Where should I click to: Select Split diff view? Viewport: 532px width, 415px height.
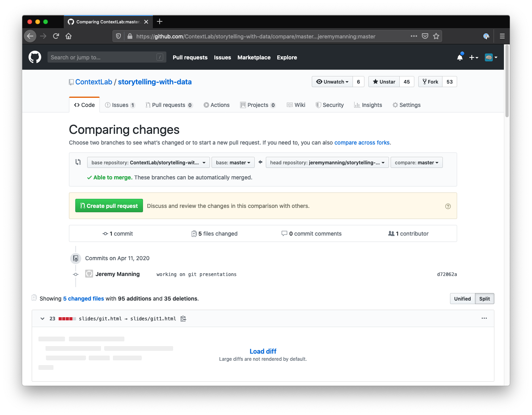point(484,299)
